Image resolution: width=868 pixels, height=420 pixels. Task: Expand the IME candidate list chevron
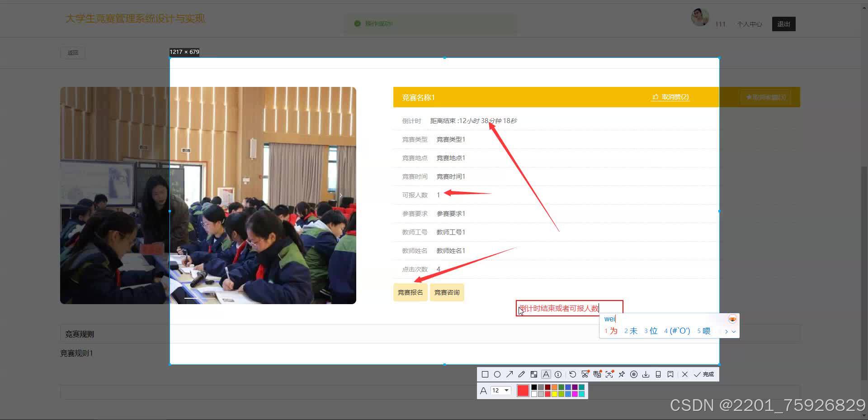(734, 331)
